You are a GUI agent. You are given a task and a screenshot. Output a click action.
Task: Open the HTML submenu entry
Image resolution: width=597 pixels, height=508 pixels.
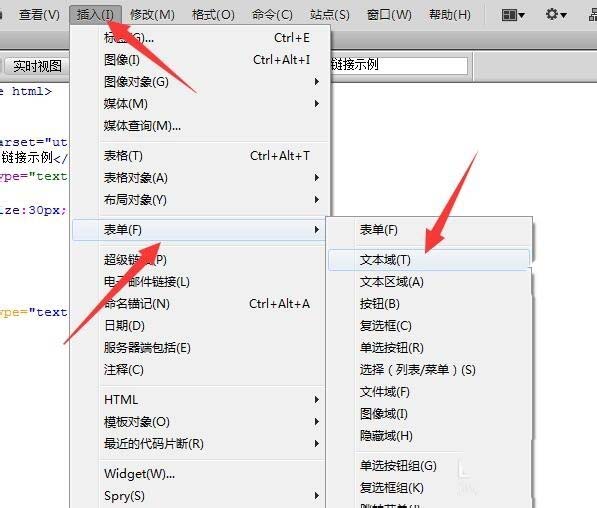(x=201, y=400)
